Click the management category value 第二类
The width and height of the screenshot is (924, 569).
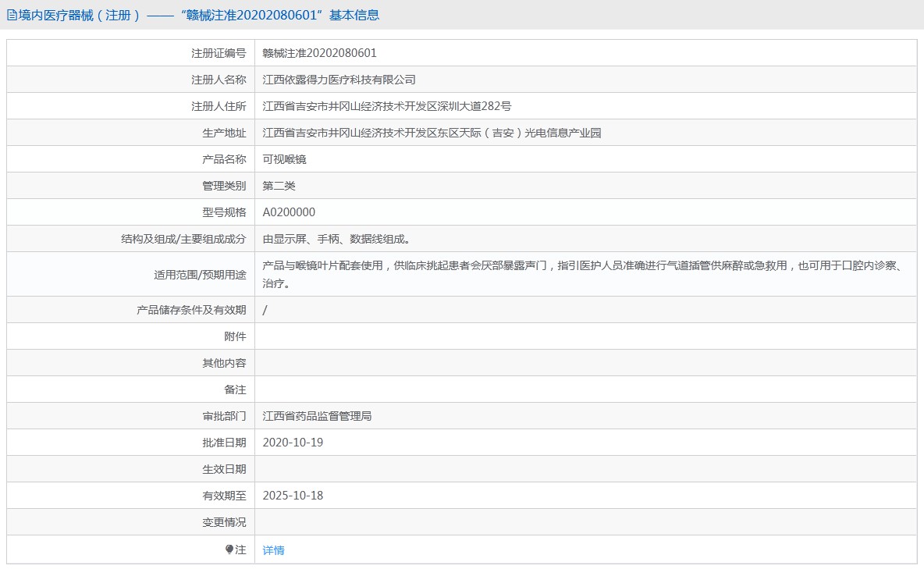pyautogui.click(x=279, y=186)
